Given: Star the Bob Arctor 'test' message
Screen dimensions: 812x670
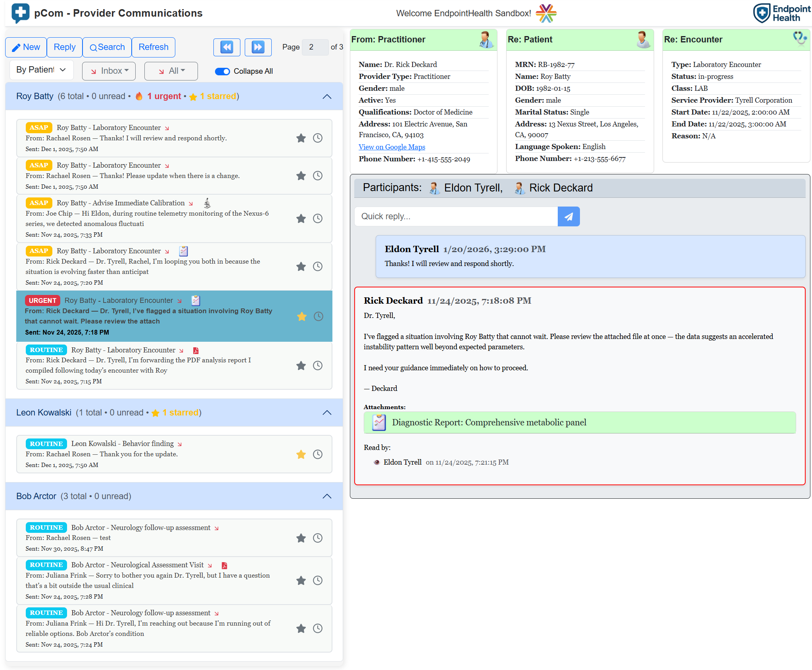Looking at the screenshot, I should coord(301,538).
